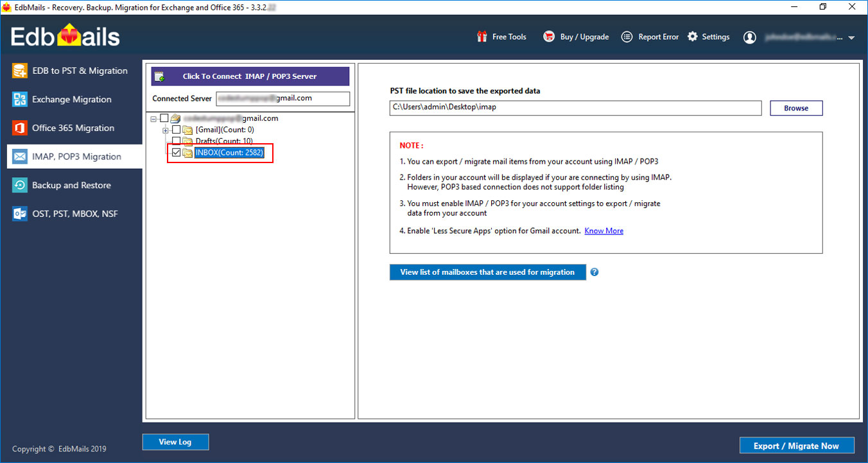Viewport: 868px width, 463px height.
Task: Click the IMAP, POP3 envelope icon
Action: pos(20,157)
